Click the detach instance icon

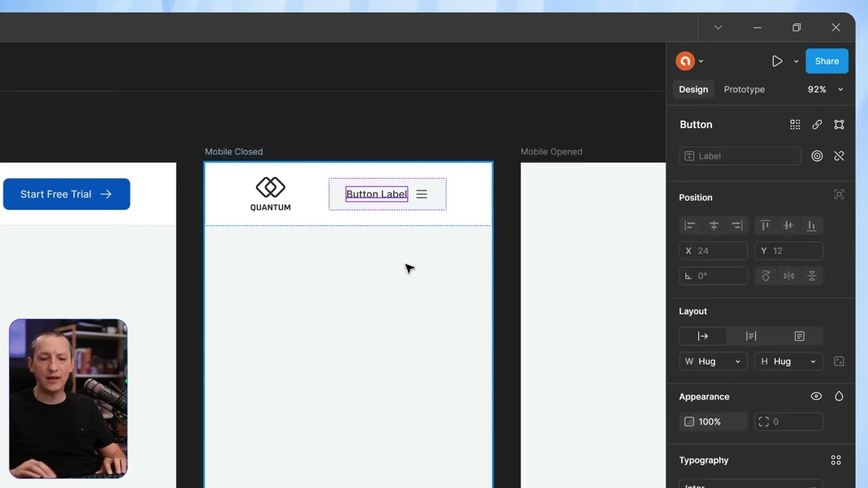pyautogui.click(x=839, y=156)
